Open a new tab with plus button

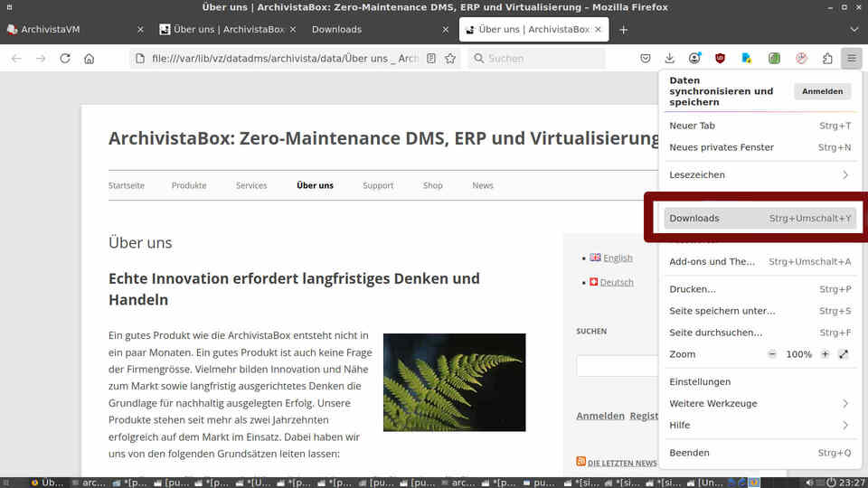pos(623,30)
